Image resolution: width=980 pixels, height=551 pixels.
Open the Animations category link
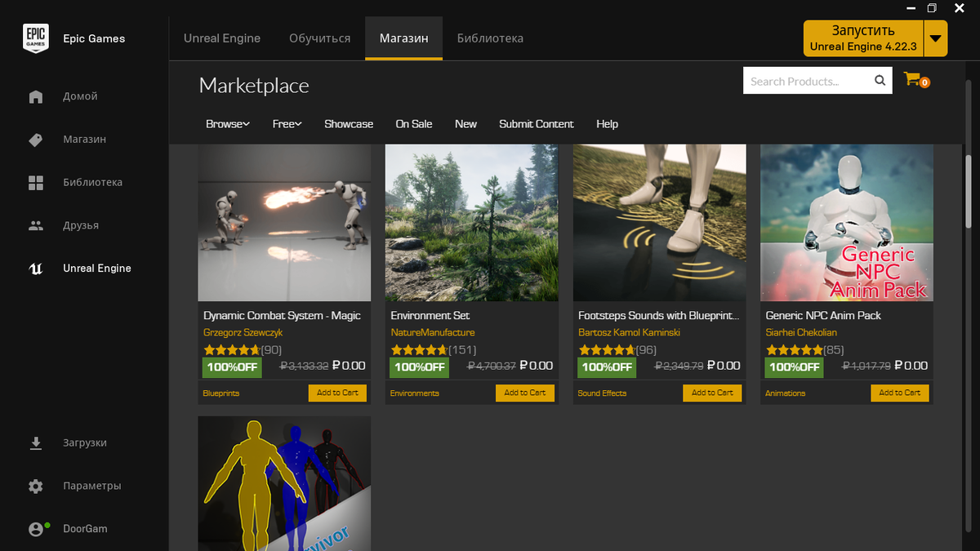(786, 393)
